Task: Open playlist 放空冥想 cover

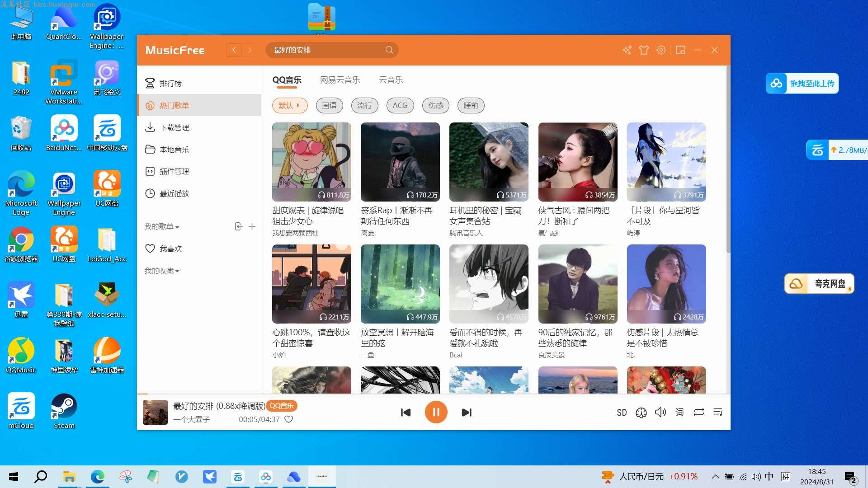Action: pos(400,284)
